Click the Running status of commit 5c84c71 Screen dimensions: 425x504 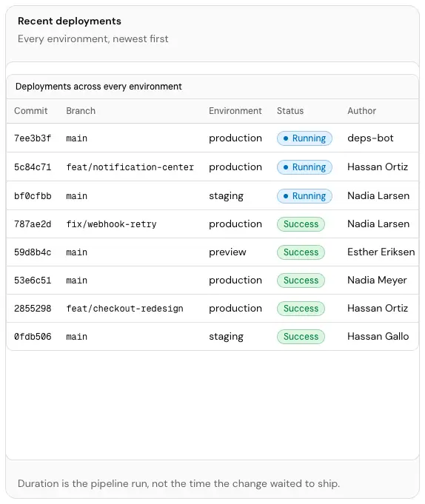tap(304, 167)
